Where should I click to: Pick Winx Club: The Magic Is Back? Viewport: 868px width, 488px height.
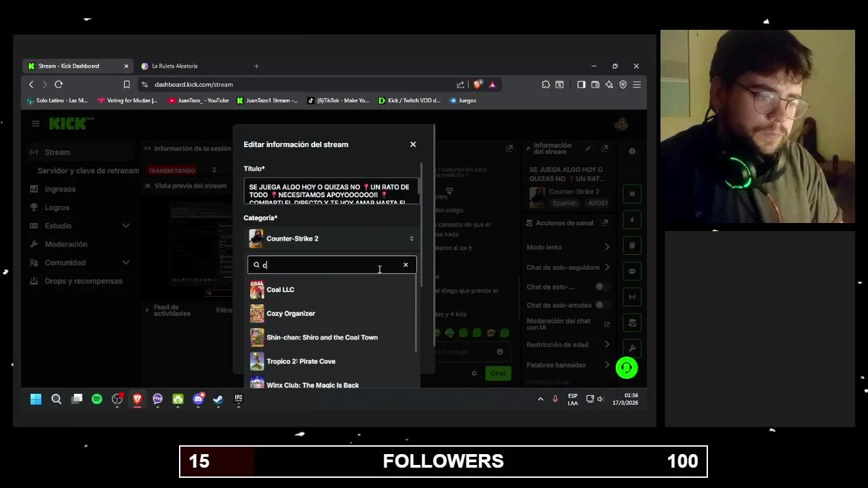click(x=332, y=384)
